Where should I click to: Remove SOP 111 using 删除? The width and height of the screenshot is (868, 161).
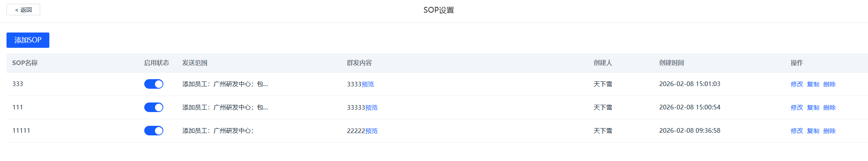coord(829,108)
